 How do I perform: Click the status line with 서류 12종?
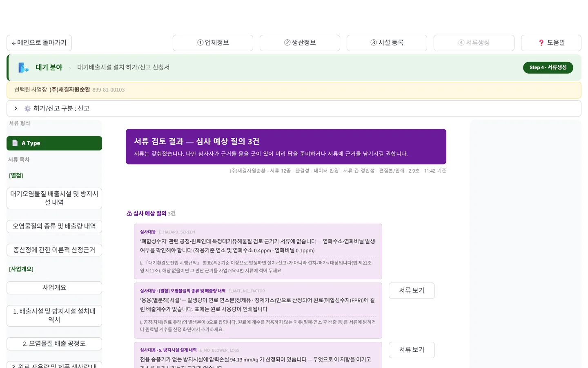click(338, 171)
